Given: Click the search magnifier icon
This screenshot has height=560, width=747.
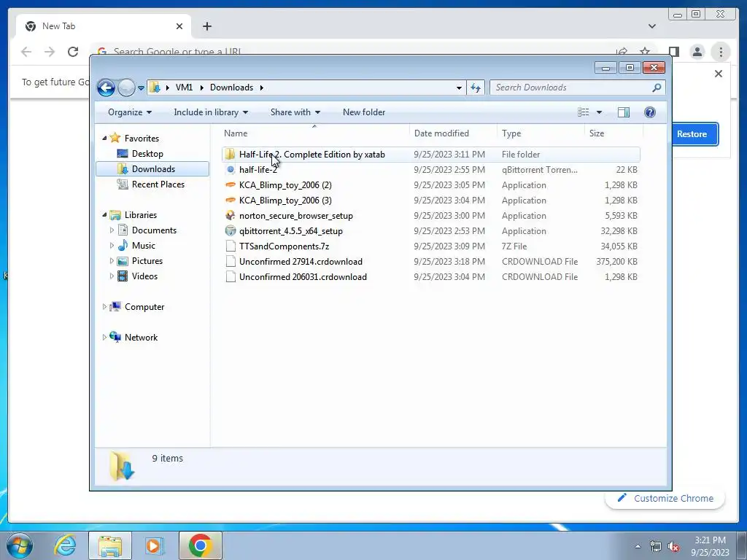Looking at the screenshot, I should [x=657, y=87].
